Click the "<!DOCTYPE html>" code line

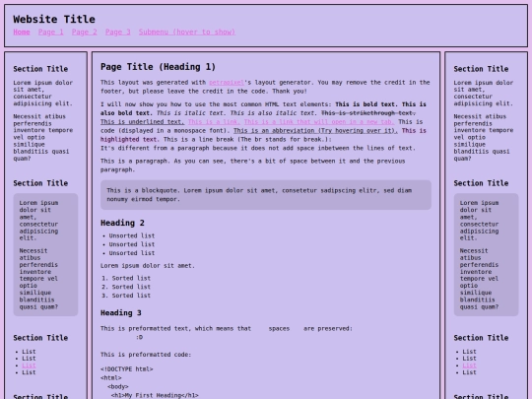127,369
